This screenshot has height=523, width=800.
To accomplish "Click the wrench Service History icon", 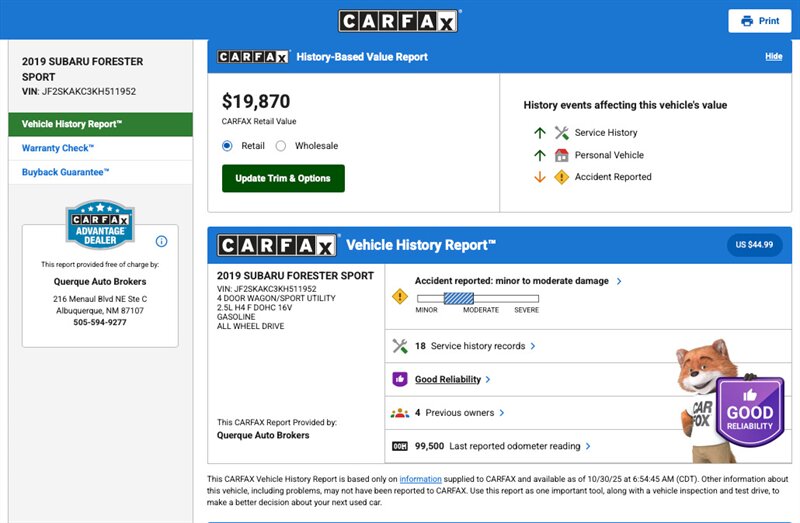I will (x=561, y=133).
